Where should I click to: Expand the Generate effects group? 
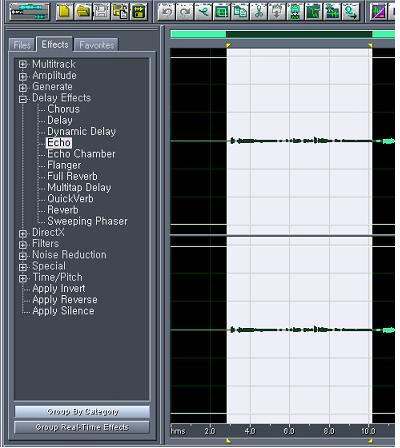point(23,87)
